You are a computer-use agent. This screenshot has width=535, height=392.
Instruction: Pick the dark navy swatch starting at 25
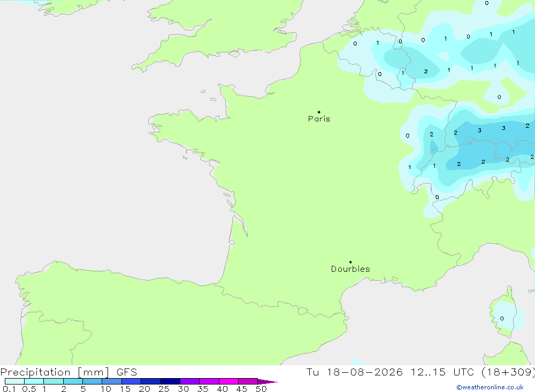tap(170, 381)
